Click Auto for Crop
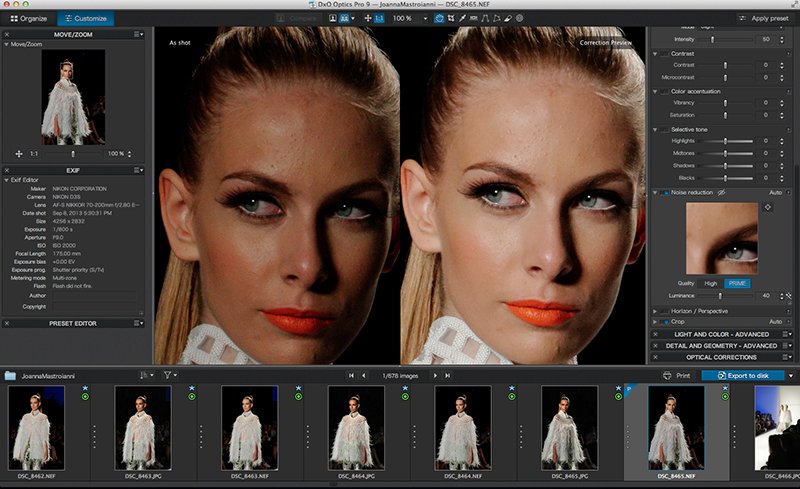Viewport: 800px width, 489px height. click(776, 322)
